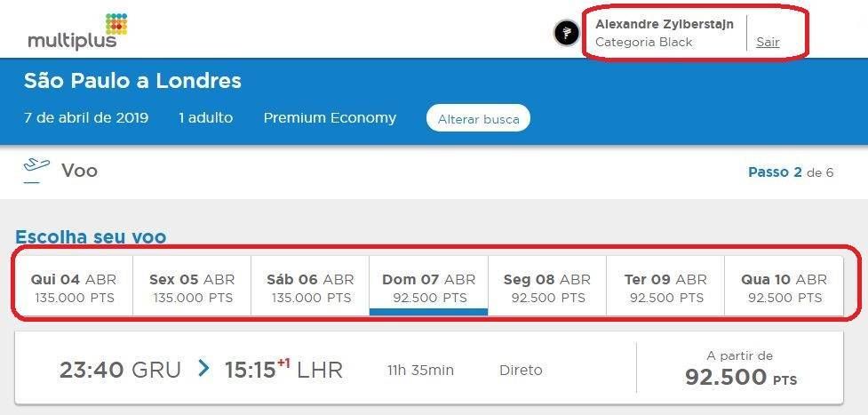
Task: Select Qui 04 ABR date tab
Action: click(x=74, y=288)
